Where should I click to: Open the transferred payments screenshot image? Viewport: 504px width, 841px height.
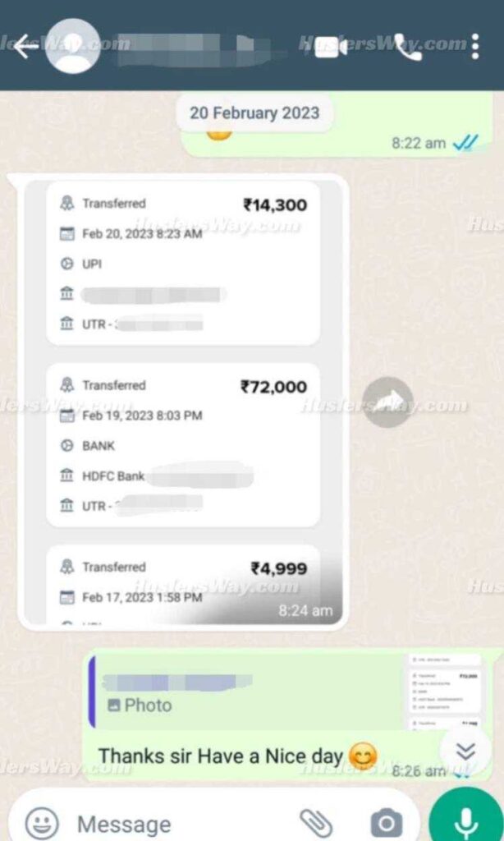point(182,402)
